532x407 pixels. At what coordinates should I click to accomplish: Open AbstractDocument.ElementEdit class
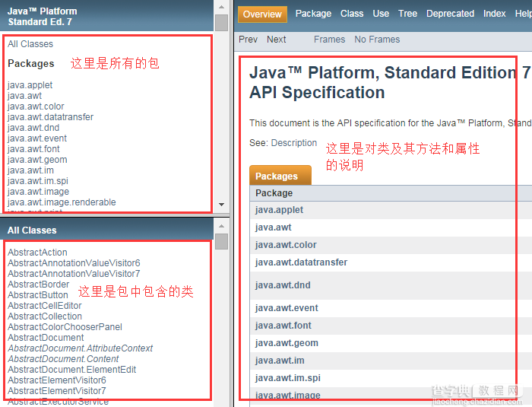click(x=71, y=369)
